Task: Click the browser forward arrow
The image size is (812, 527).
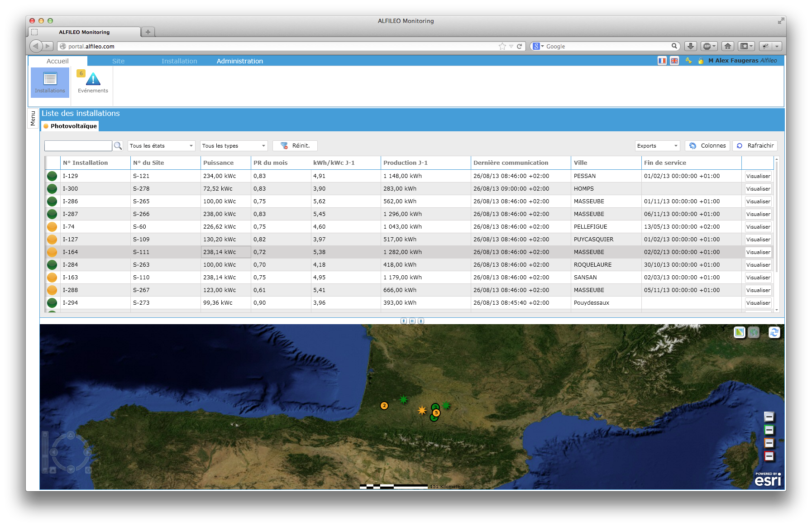Action: (48, 46)
